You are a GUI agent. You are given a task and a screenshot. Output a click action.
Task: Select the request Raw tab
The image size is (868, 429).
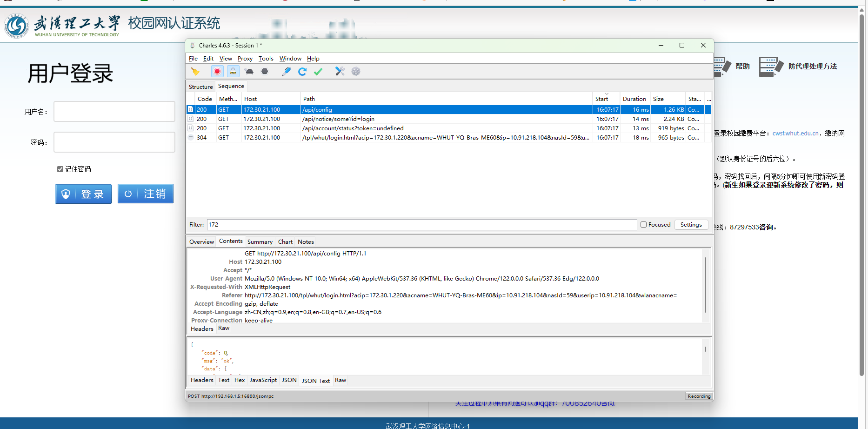(224, 328)
